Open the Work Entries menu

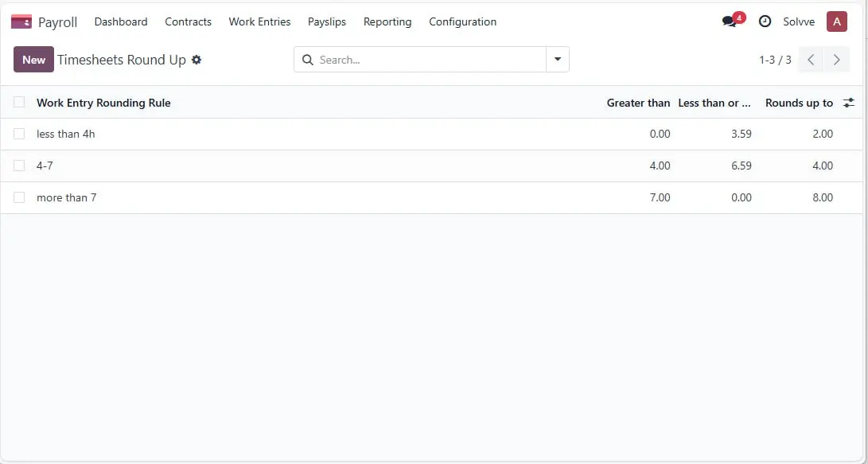[259, 21]
